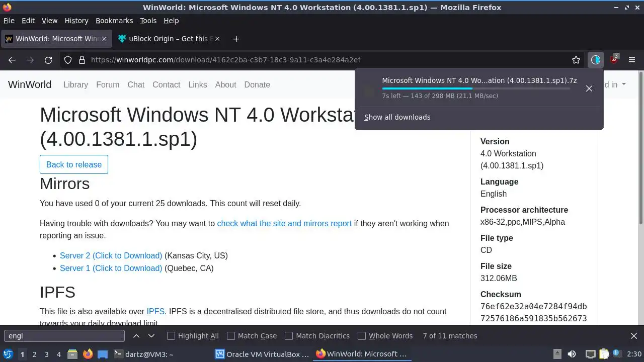Cancel the NT 4.0 download
The image size is (644, 362).
tap(589, 88)
